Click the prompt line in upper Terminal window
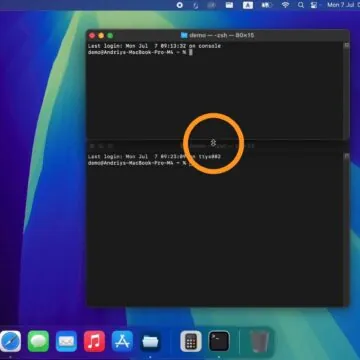The image size is (360, 360). tap(140, 52)
